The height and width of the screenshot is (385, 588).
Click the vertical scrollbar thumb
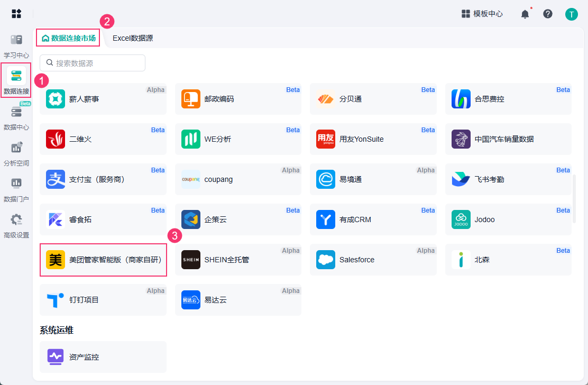pyautogui.click(x=574, y=199)
